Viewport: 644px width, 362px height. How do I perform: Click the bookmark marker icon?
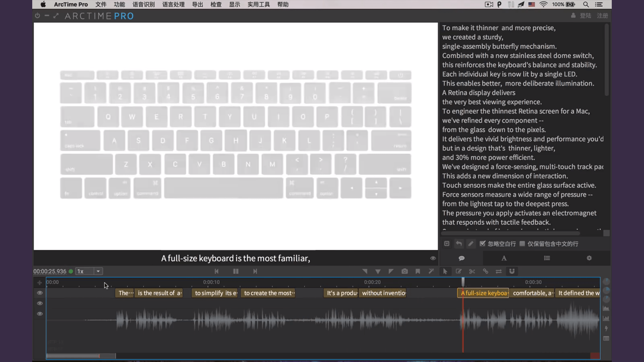coord(418,271)
